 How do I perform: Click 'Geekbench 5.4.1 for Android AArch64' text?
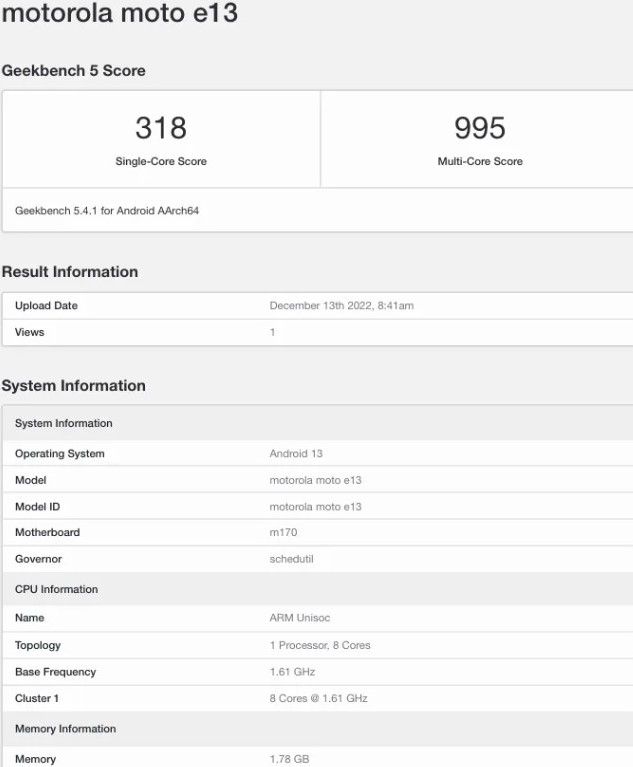click(107, 211)
